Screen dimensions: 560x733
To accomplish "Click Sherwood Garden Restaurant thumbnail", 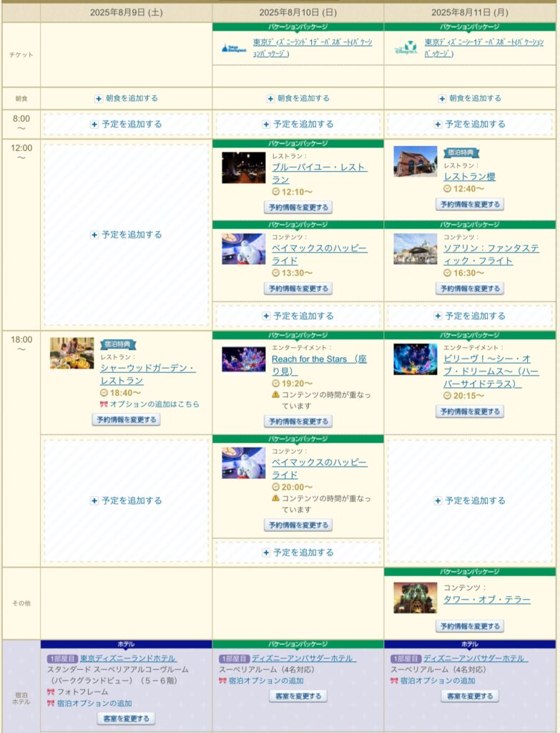I will coord(72,353).
